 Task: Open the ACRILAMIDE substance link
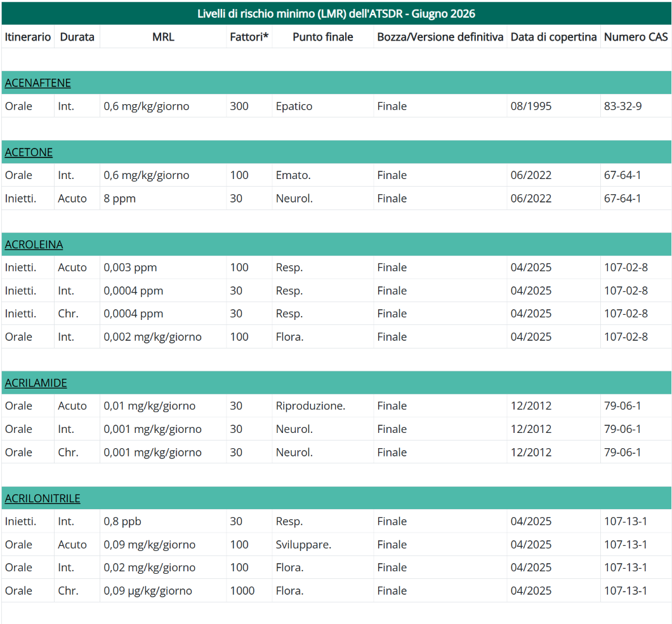[x=36, y=383]
